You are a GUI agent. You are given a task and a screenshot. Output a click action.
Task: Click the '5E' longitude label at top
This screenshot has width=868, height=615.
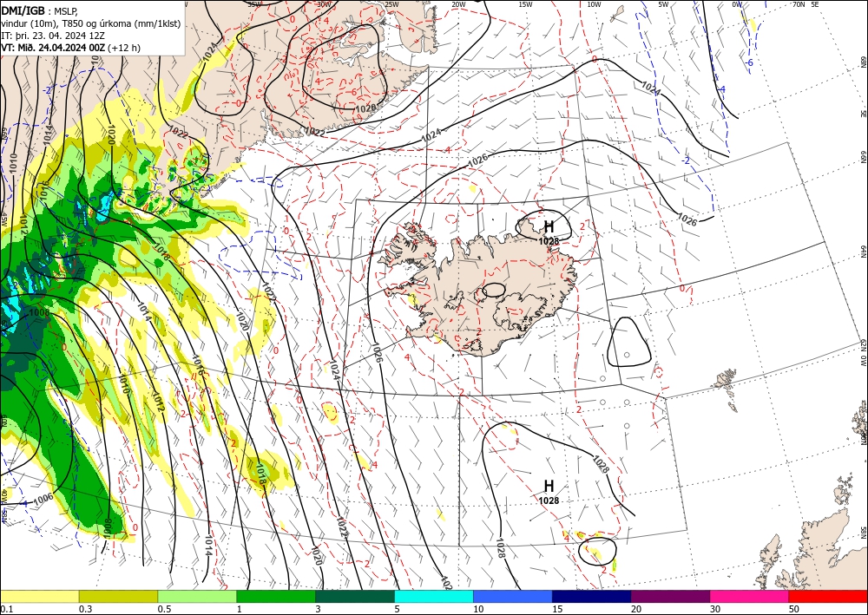click(815, 4)
